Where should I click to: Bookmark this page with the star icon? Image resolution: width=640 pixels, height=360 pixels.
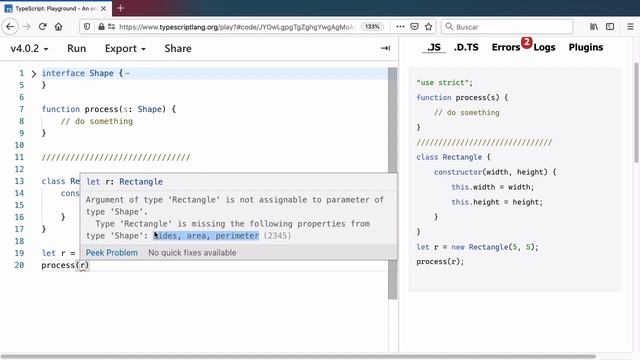428,27
